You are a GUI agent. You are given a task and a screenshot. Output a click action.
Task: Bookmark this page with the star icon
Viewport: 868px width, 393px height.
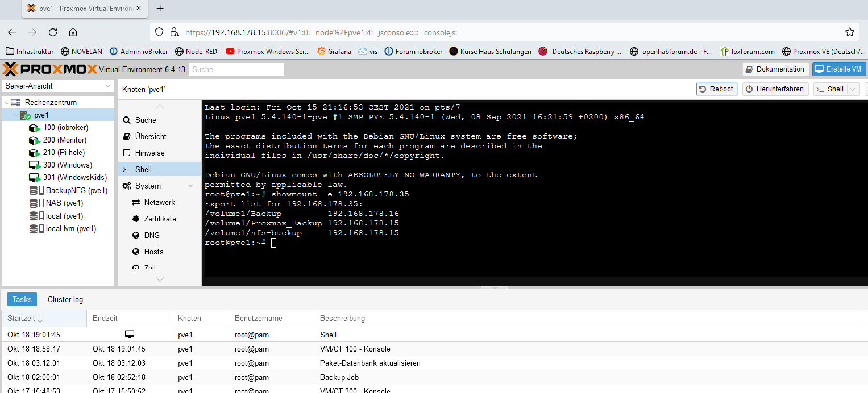point(850,32)
